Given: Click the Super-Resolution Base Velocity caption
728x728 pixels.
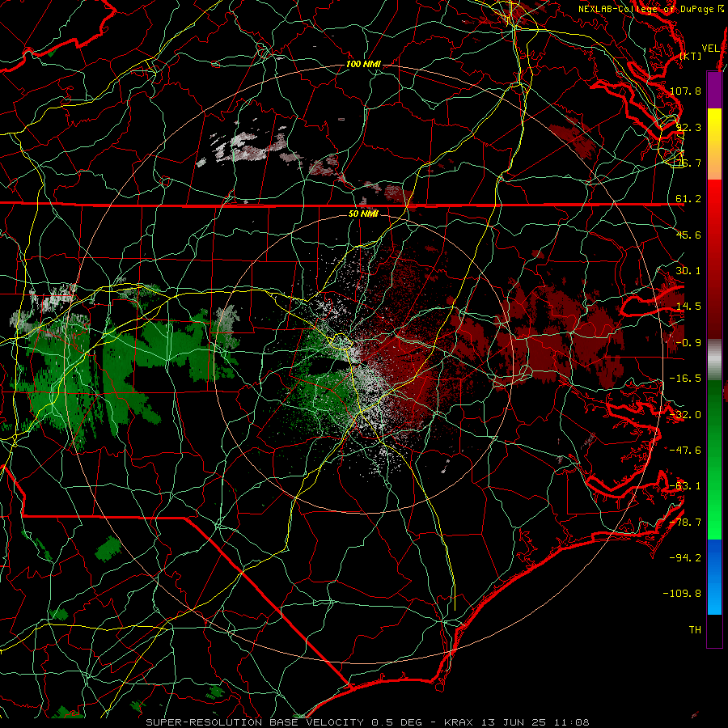Looking at the screenshot, I should [x=367, y=722].
